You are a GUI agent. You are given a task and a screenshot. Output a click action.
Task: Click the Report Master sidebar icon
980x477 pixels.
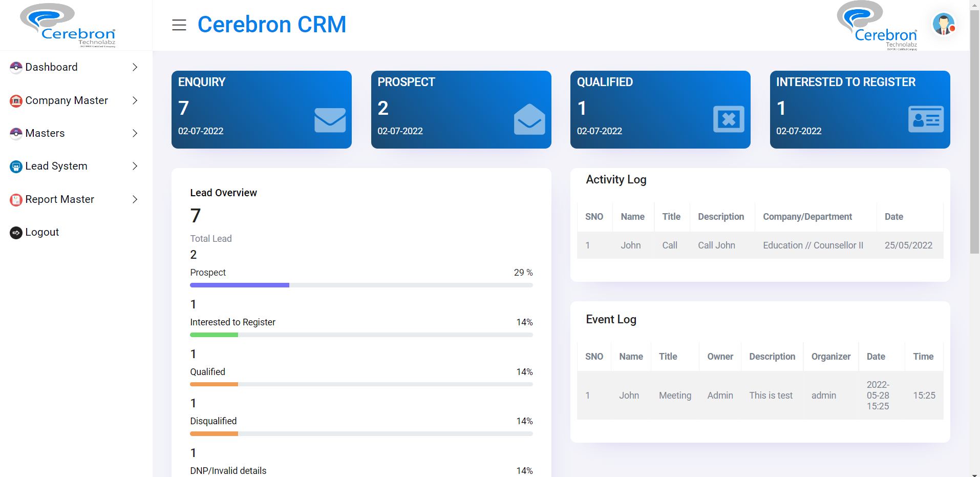[16, 199]
